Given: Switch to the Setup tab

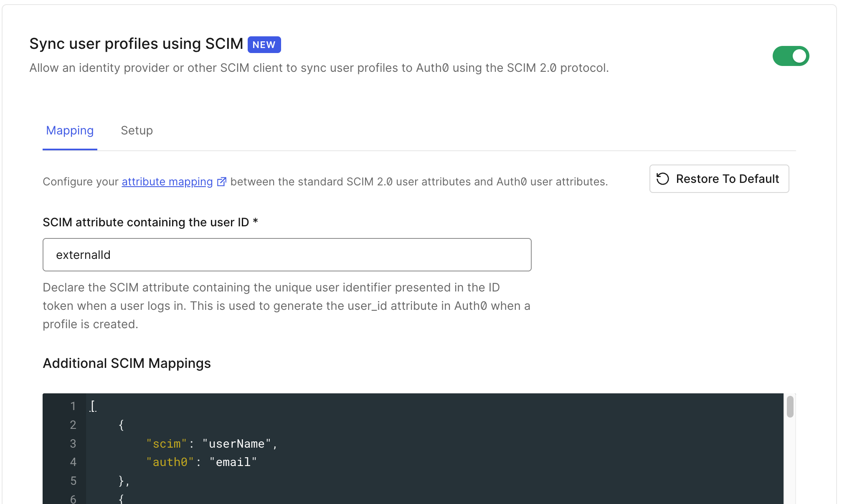Looking at the screenshot, I should (137, 131).
